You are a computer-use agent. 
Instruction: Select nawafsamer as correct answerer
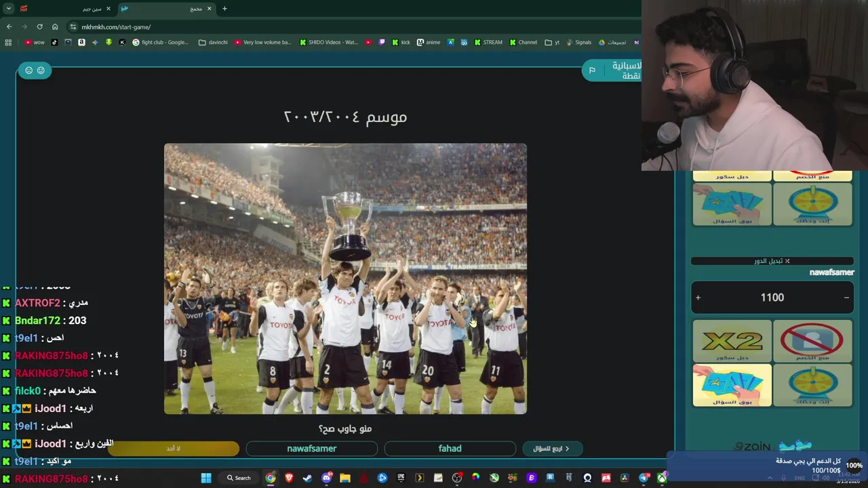[312, 449]
